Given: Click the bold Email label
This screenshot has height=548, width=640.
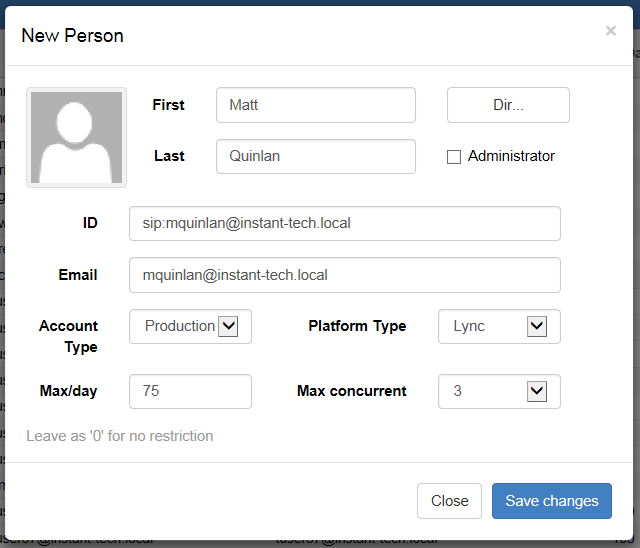Looking at the screenshot, I should [x=78, y=274].
